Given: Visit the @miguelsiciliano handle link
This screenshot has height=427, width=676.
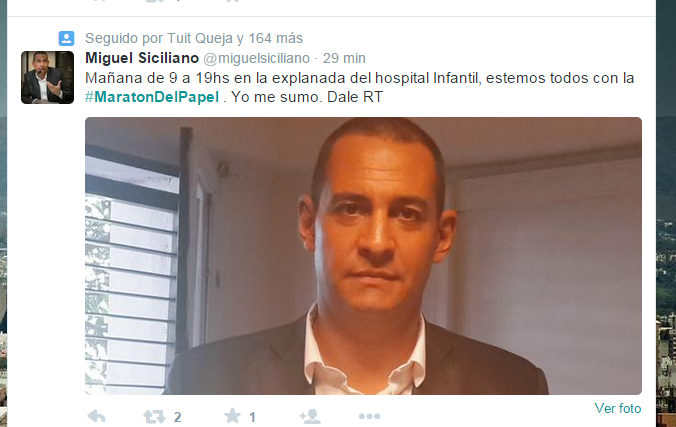Looking at the screenshot, I should 256,58.
